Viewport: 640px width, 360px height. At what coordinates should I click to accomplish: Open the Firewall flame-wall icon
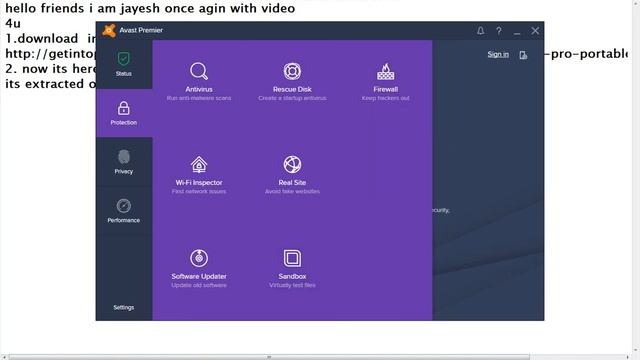pyautogui.click(x=385, y=71)
